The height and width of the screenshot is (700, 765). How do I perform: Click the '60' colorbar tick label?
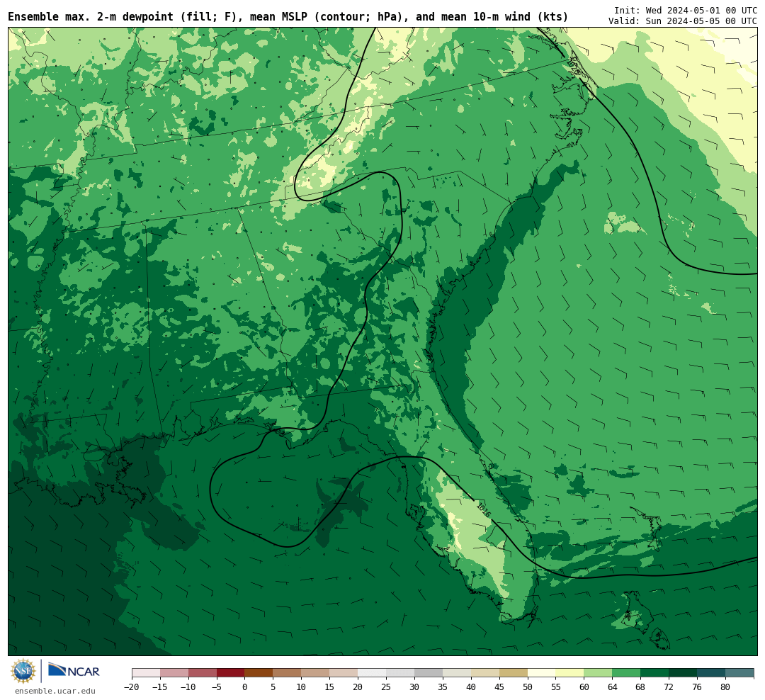pyautogui.click(x=584, y=687)
